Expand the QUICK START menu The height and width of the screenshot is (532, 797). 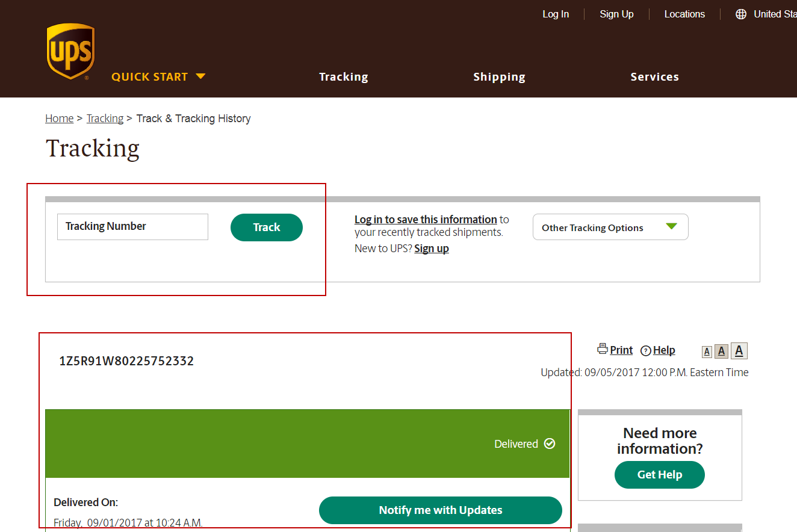pyautogui.click(x=158, y=76)
